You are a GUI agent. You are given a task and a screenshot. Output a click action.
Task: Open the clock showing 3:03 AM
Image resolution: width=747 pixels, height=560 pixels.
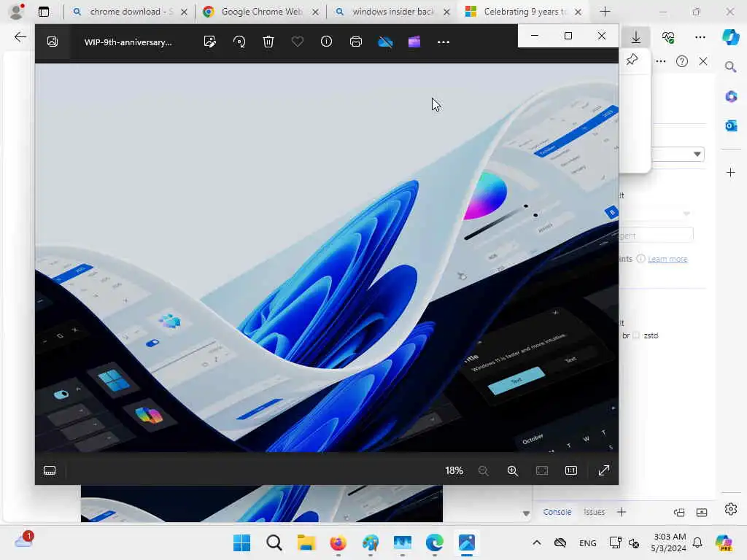[668, 542]
